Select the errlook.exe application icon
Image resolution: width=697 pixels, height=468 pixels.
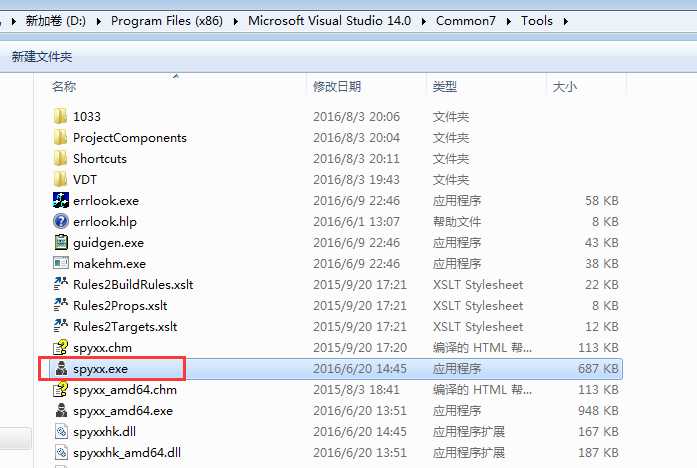coord(60,200)
